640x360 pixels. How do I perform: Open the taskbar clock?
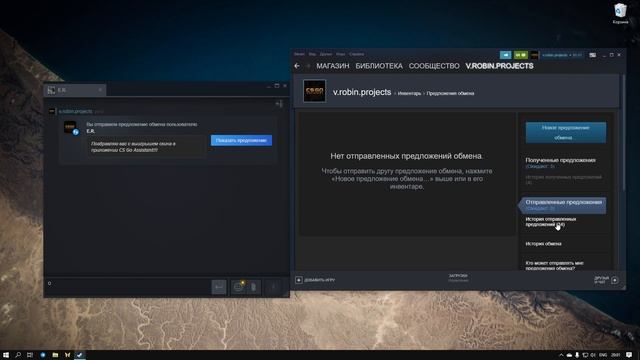click(616, 355)
